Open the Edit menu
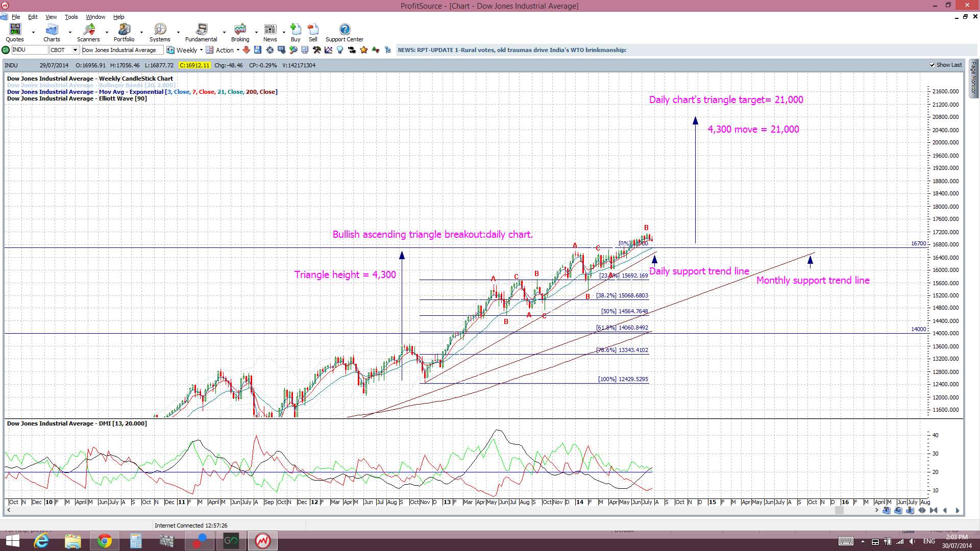Image resolution: width=980 pixels, height=551 pixels. pos(33,17)
